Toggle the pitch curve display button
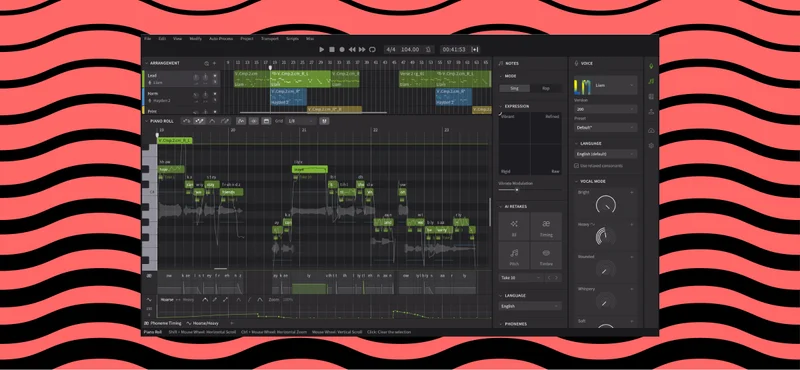800x370 pixels. [x=241, y=121]
